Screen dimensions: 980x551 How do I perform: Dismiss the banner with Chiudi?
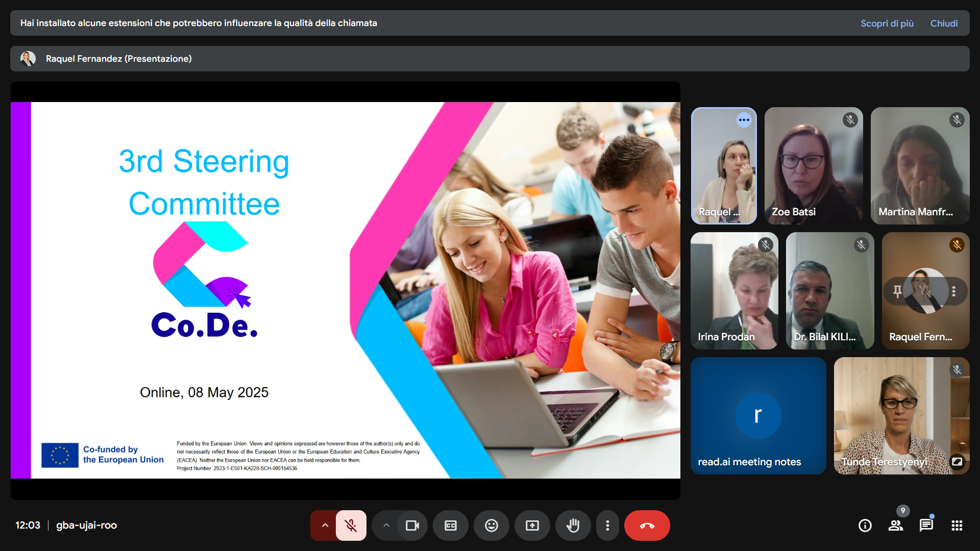point(944,23)
